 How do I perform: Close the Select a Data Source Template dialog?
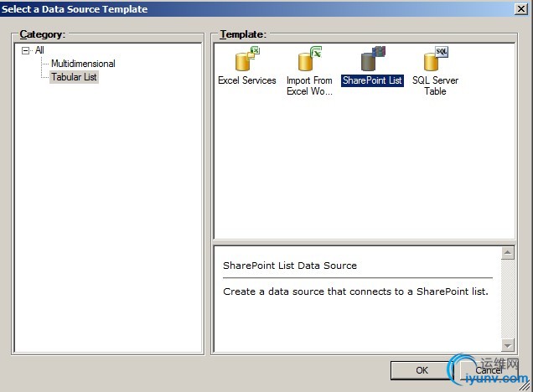point(521,9)
